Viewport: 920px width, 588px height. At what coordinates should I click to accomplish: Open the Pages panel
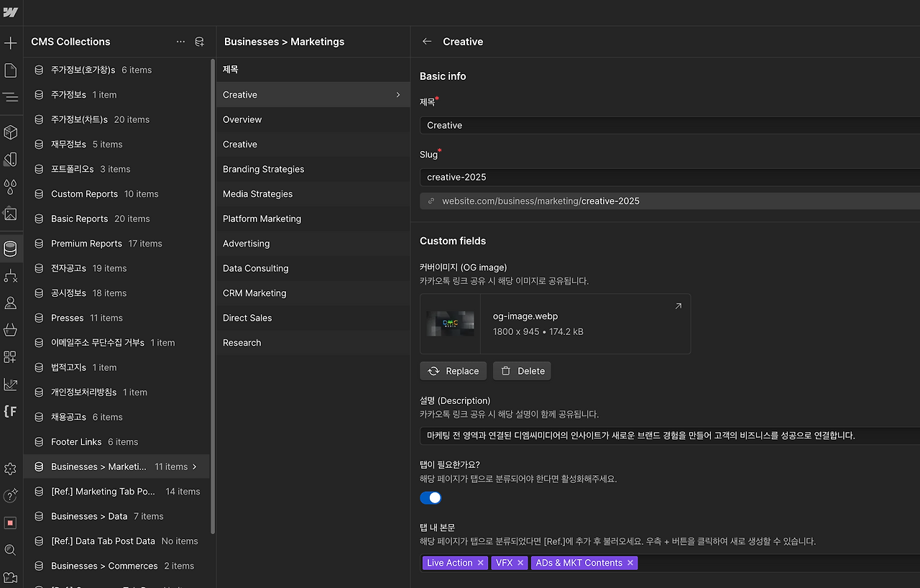coord(11,70)
